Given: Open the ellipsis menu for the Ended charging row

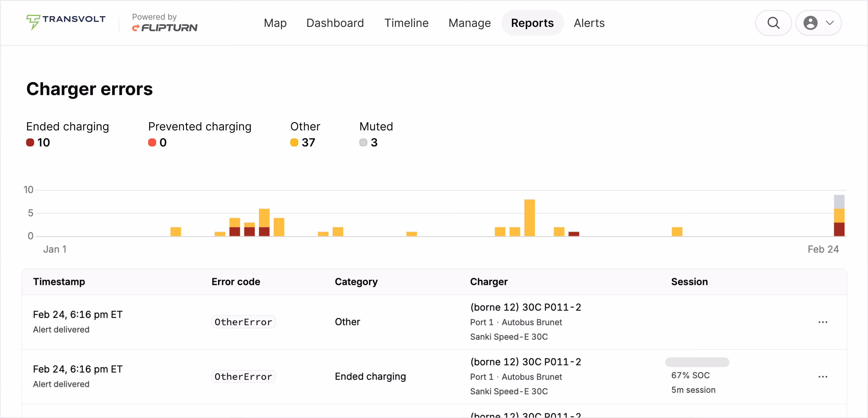Looking at the screenshot, I should coord(823,377).
